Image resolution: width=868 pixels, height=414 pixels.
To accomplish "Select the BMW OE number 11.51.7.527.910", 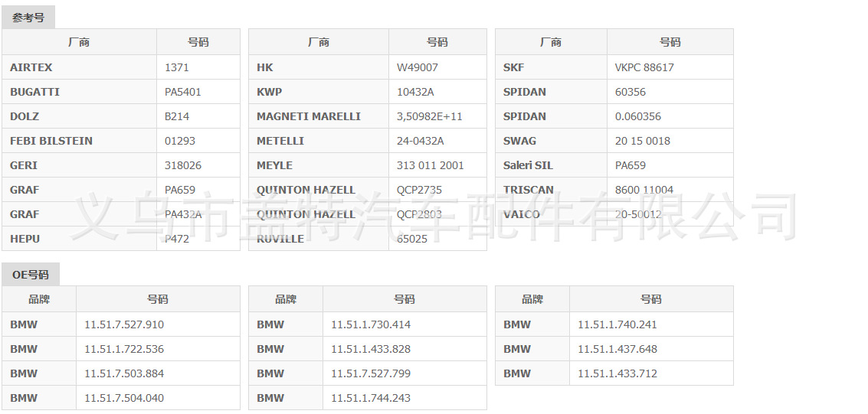I will (x=124, y=324).
